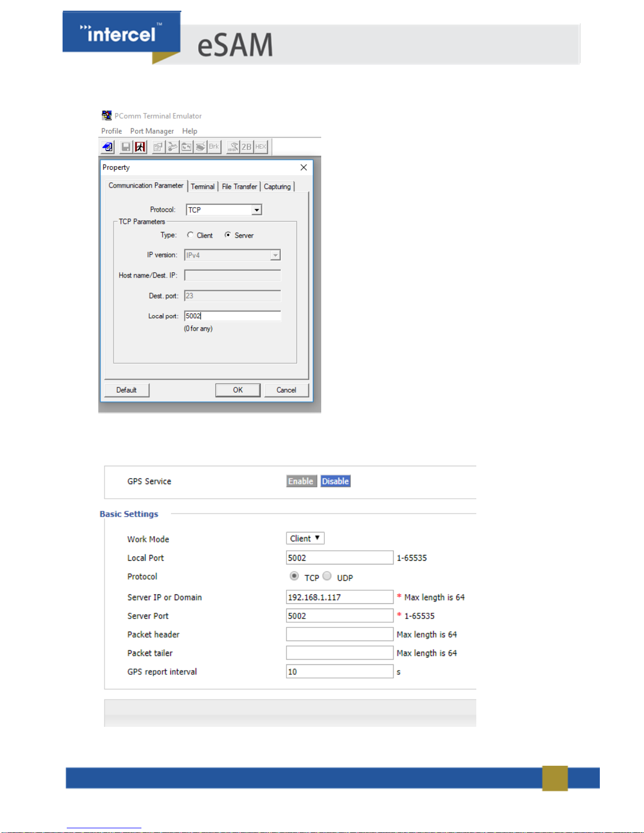This screenshot has width=644, height=833.
Task: Expand the IP version IPv4 dropdown
Action: [x=275, y=255]
